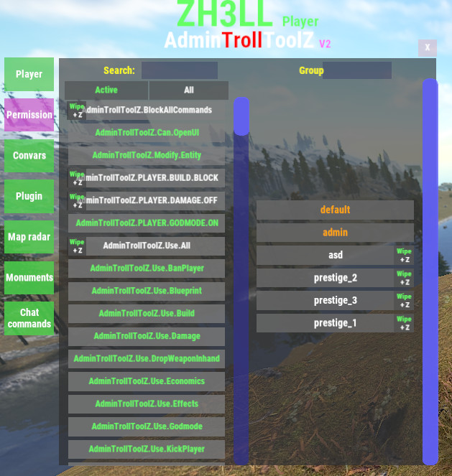Click Wipe +Z beside BlockAllCommands
Image resolution: width=452 pixels, height=476 pixels.
pos(77,111)
